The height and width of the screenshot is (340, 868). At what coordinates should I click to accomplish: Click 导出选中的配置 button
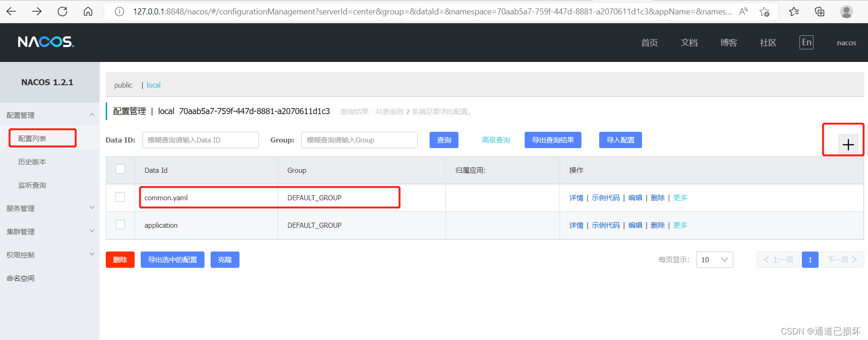click(x=172, y=259)
